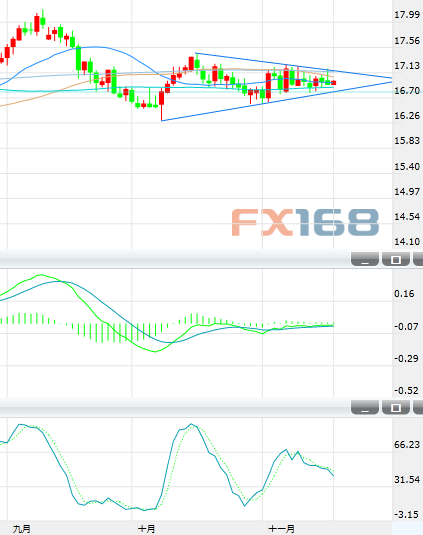This screenshot has width=423, height=535.
Task: Click the 16.26 price axis label
Action: 407,116
